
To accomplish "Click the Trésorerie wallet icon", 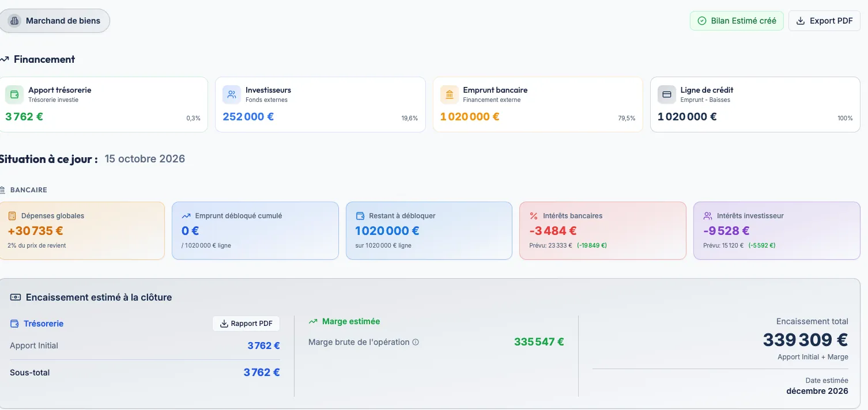I will tap(14, 324).
